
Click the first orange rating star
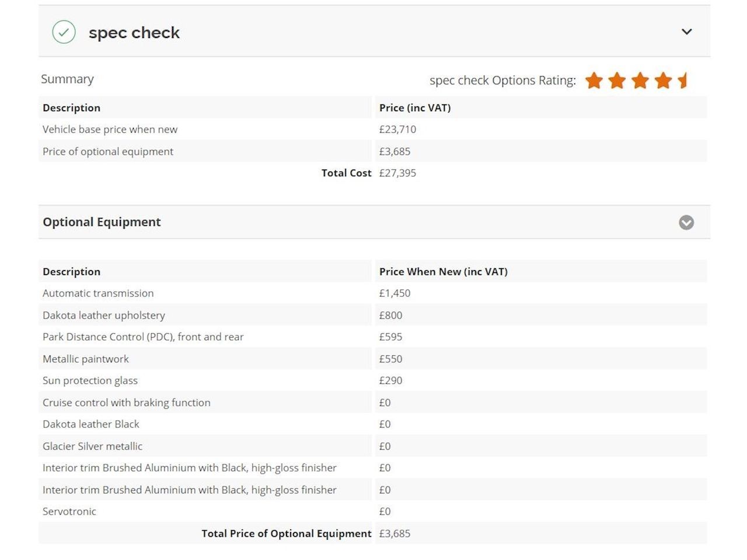tap(594, 80)
